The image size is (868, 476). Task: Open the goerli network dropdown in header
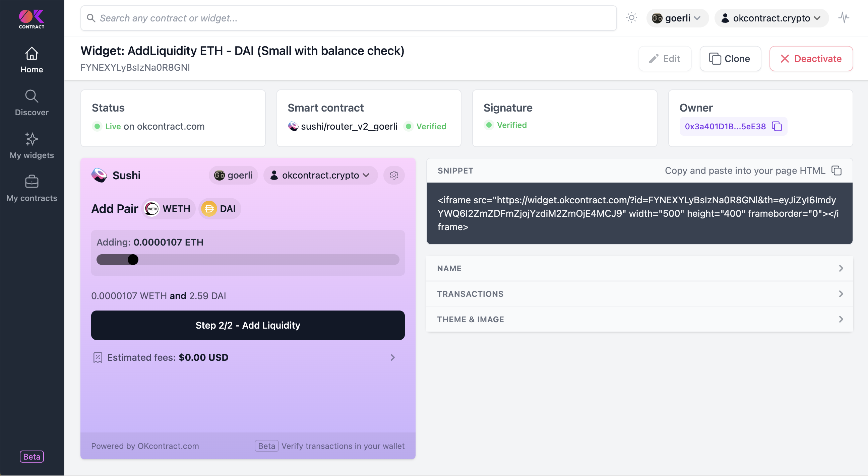(677, 18)
